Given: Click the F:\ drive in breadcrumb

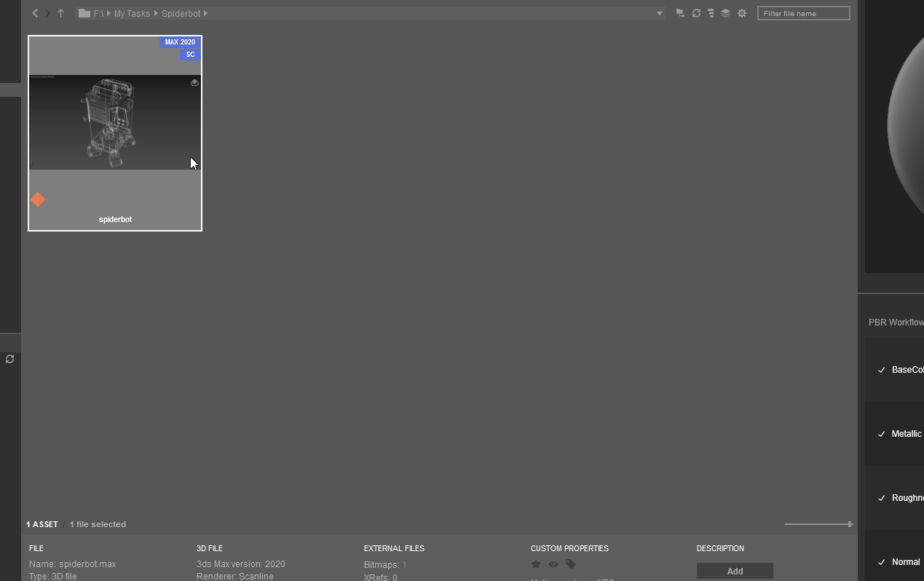Looking at the screenshot, I should 98,14.
